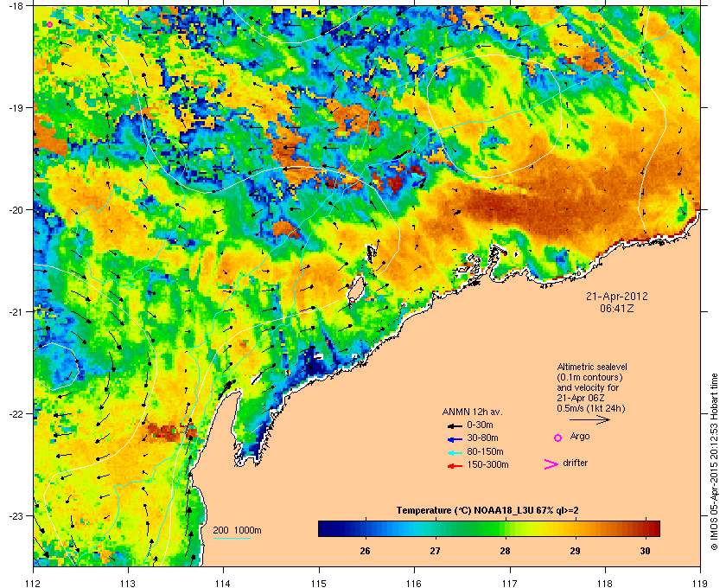726x588 pixels.
Task: Click the cyan 80-150m arrow in the legend
Action: tap(455, 453)
